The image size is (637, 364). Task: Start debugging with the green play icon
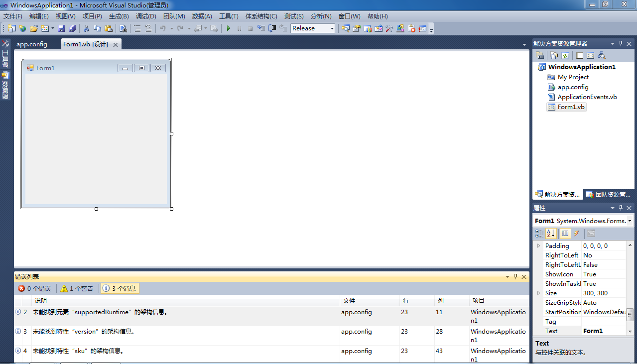click(x=228, y=28)
